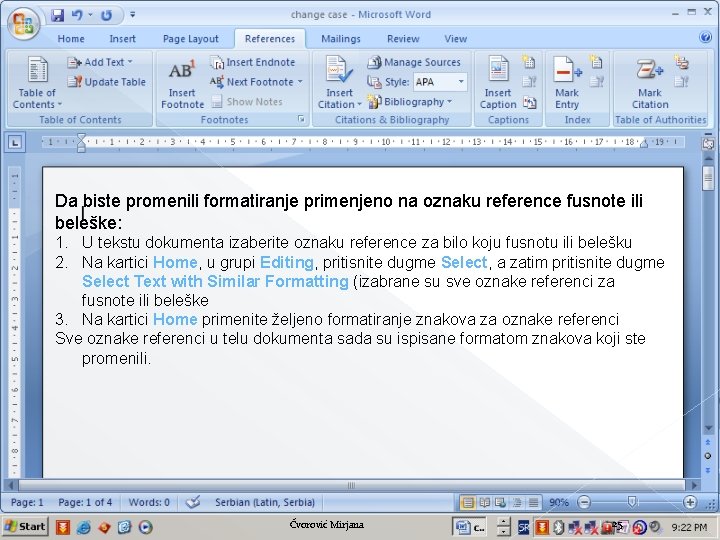This screenshot has height=540, width=720.
Task: Click Update Table button
Action: point(107,82)
